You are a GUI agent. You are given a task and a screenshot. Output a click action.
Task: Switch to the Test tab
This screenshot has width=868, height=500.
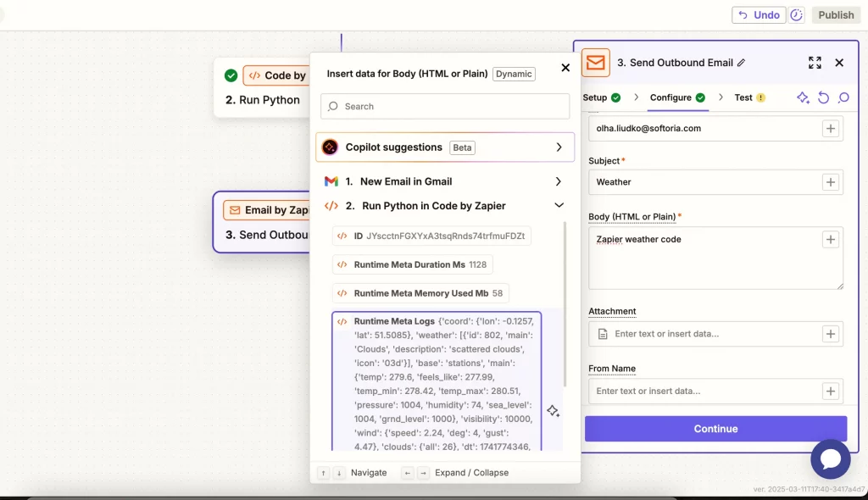[x=749, y=97]
